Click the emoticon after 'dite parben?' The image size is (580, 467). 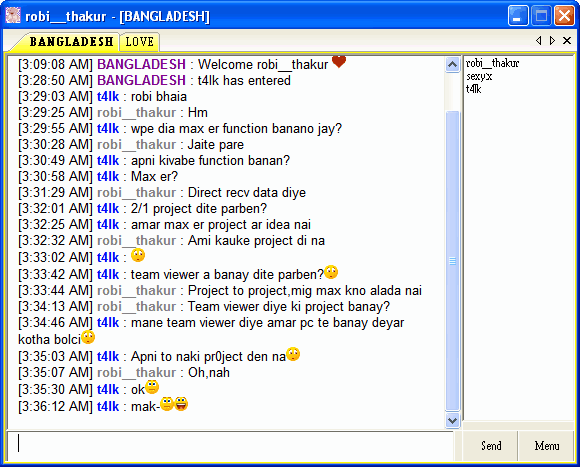coord(331,272)
